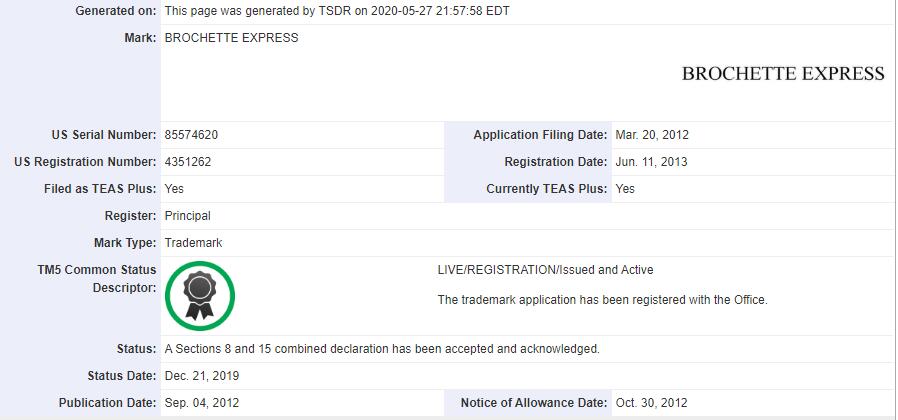Click LIVE/REGISTRATION/Issued and Active text
This screenshot has height=420, width=898.
pos(545,270)
